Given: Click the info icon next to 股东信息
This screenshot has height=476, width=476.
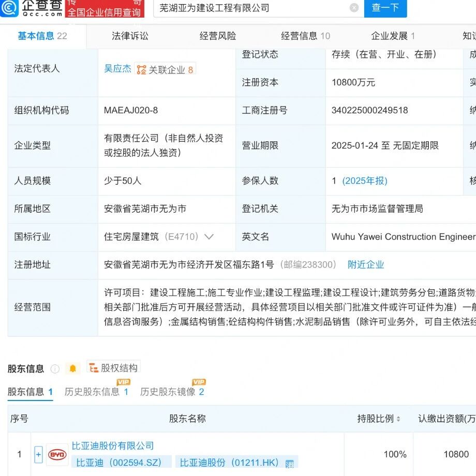Looking at the screenshot, I should [x=55, y=369].
